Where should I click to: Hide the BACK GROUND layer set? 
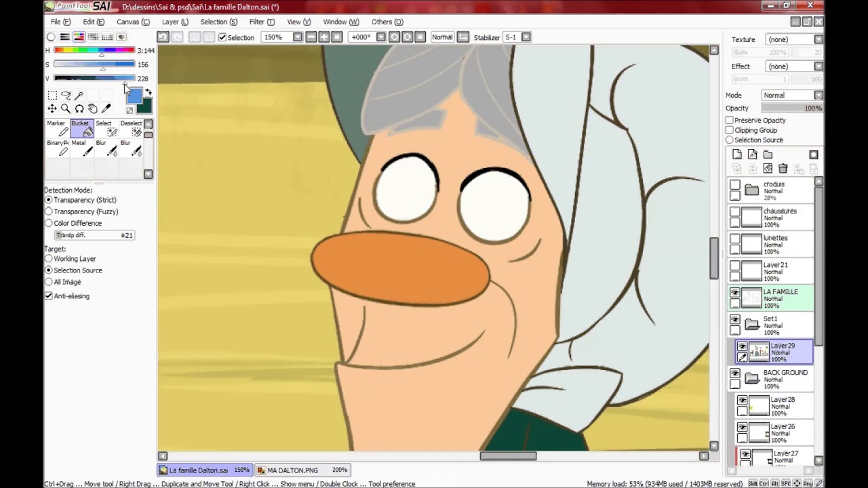click(735, 373)
